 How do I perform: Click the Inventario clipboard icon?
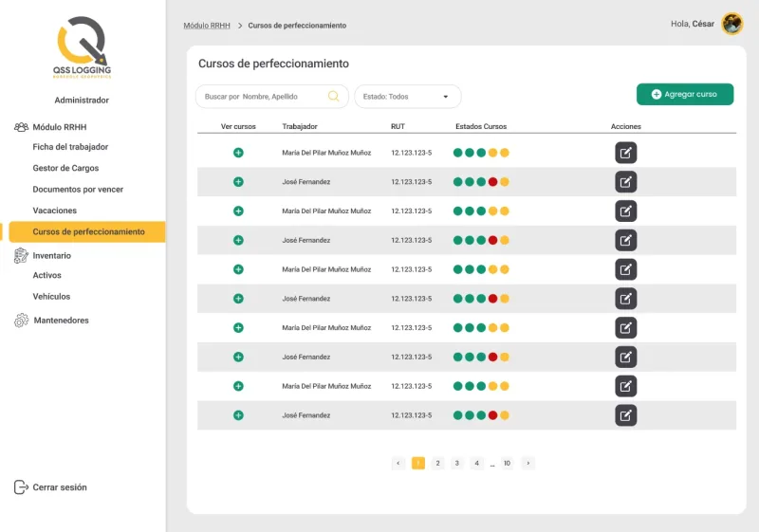(x=21, y=255)
